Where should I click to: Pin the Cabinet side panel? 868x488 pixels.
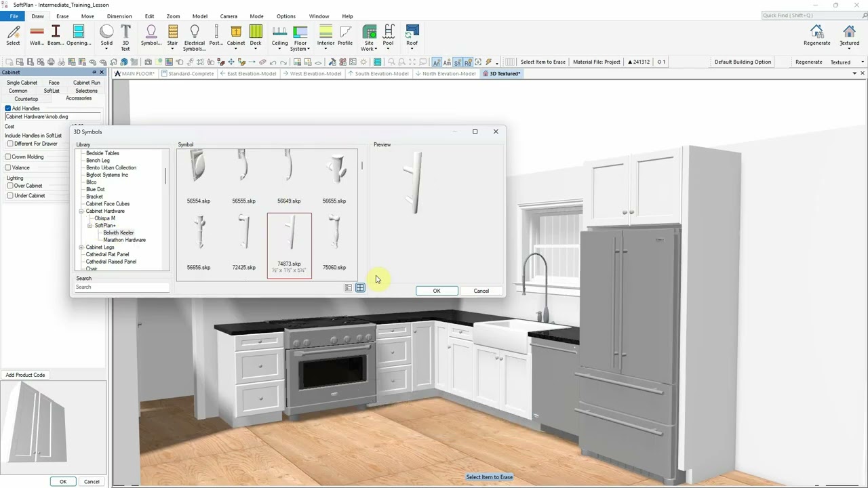point(94,73)
